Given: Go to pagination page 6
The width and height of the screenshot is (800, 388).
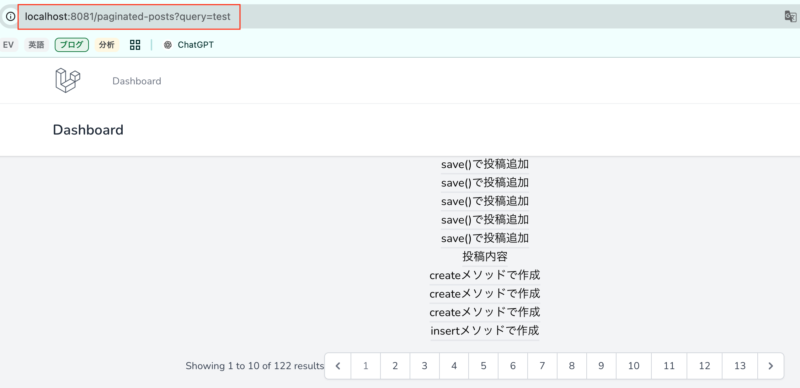Looking at the screenshot, I should click(x=513, y=366).
